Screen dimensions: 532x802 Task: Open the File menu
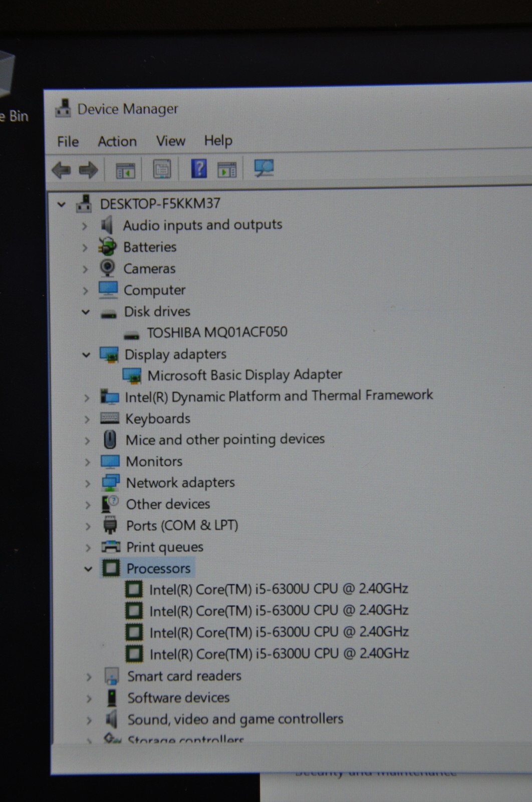68,142
